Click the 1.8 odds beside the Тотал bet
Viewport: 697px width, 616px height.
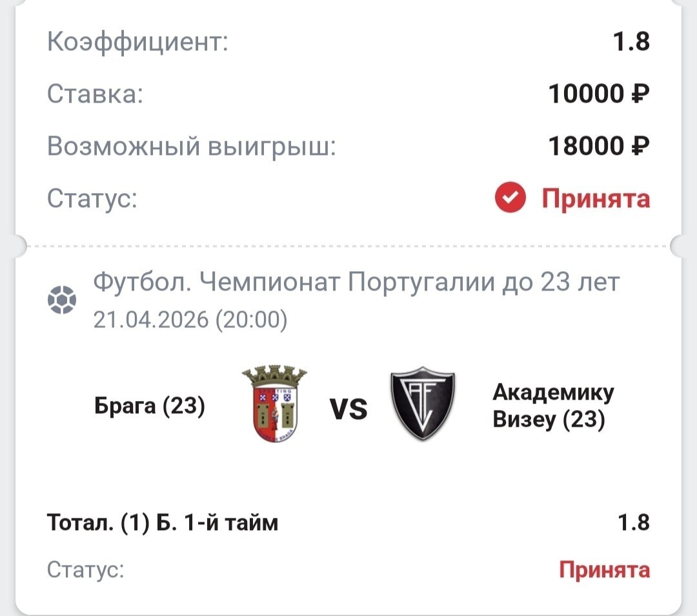coord(633,522)
